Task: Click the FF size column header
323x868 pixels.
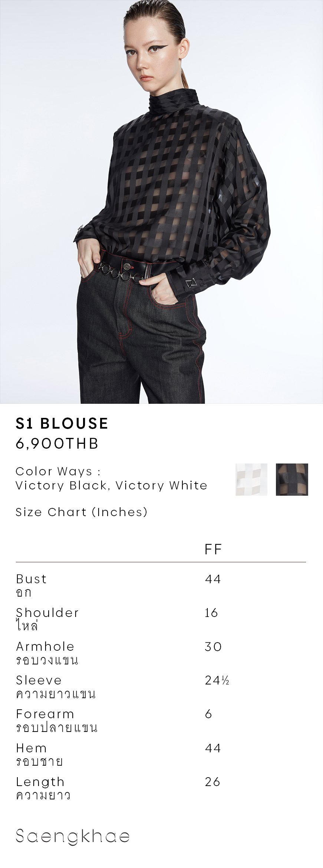Action: point(213,549)
